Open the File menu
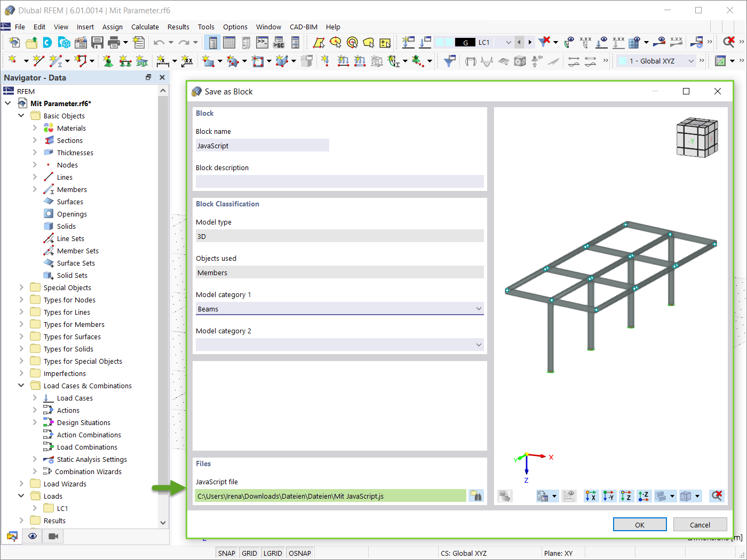 pyautogui.click(x=20, y=27)
